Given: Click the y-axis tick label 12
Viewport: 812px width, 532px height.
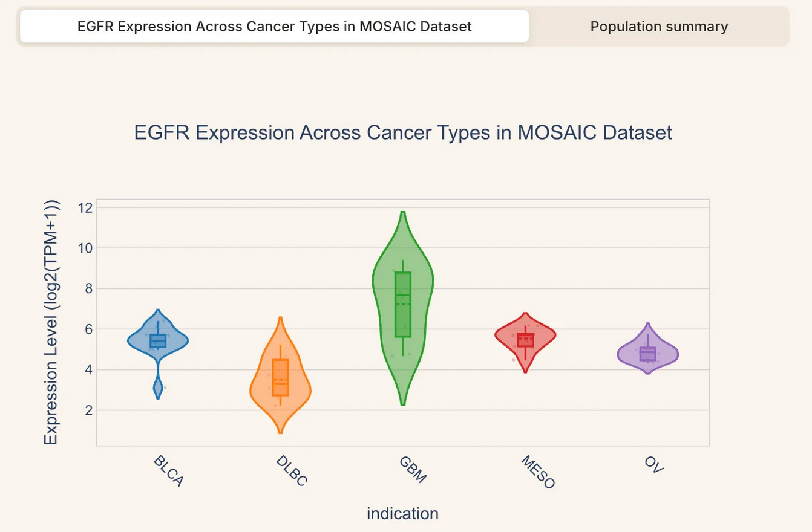Looking at the screenshot, I should tap(84, 207).
